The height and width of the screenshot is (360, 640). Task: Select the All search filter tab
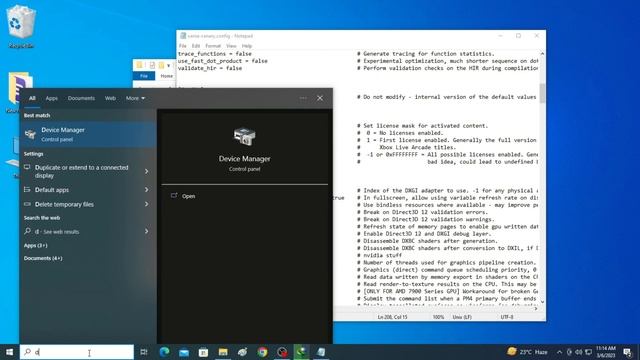point(32,98)
